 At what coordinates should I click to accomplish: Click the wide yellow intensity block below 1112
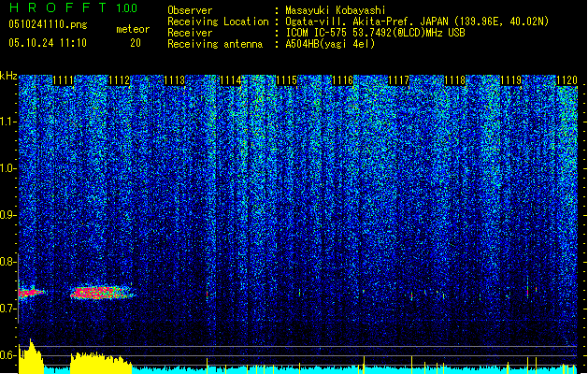(101, 363)
